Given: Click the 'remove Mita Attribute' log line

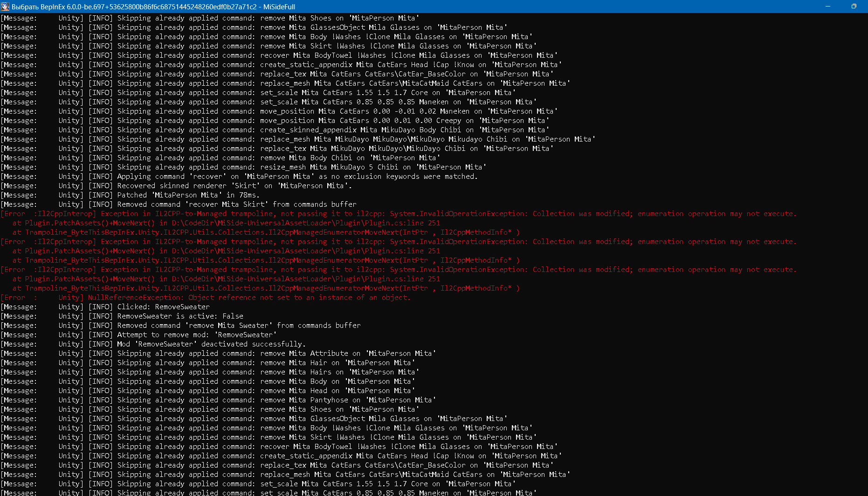Looking at the screenshot, I should (276, 353).
